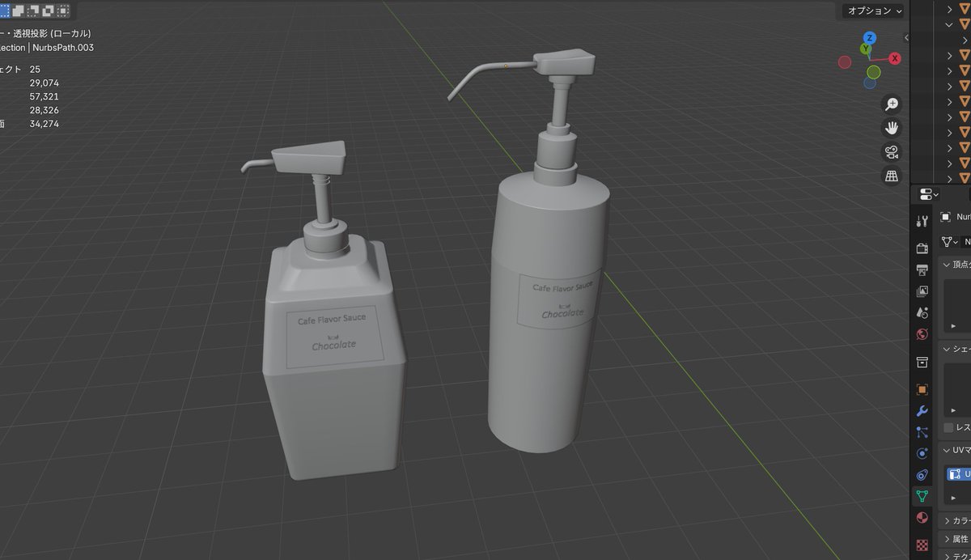
Task: Enable the checkbox in the shape keys panel
Action: (948, 426)
